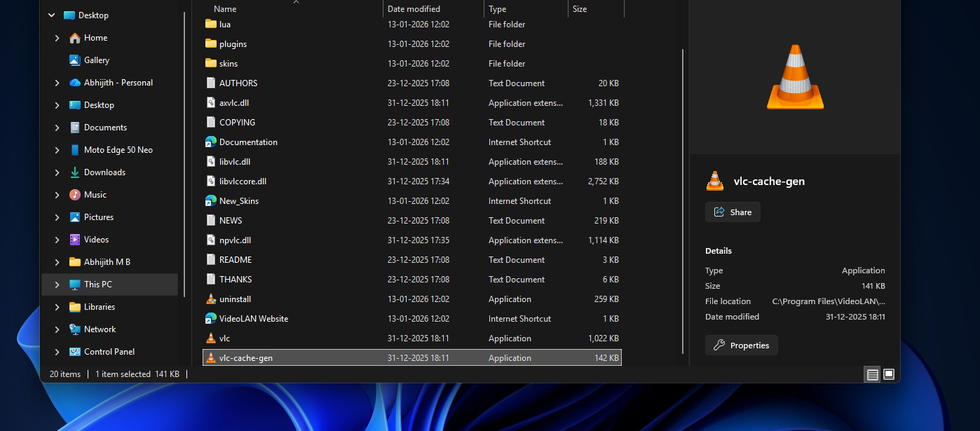The image size is (980, 431).
Task: Expand the Documents tree node
Action: pyautogui.click(x=57, y=128)
